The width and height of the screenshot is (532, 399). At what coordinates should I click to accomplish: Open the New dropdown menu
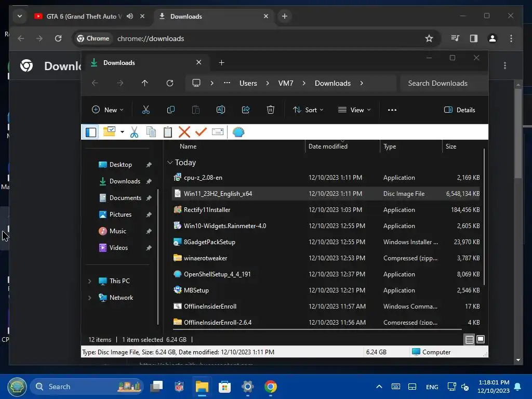click(x=108, y=110)
